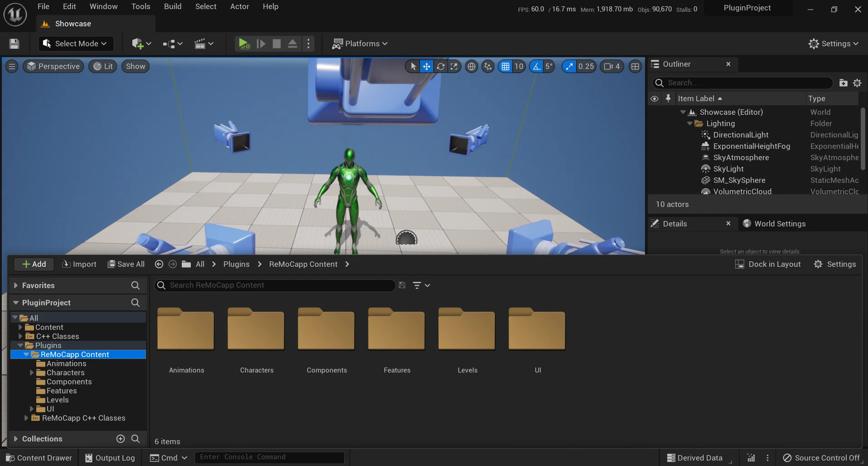Image resolution: width=868 pixels, height=466 pixels.
Task: Activate the Scale objects tool
Action: coord(454,66)
